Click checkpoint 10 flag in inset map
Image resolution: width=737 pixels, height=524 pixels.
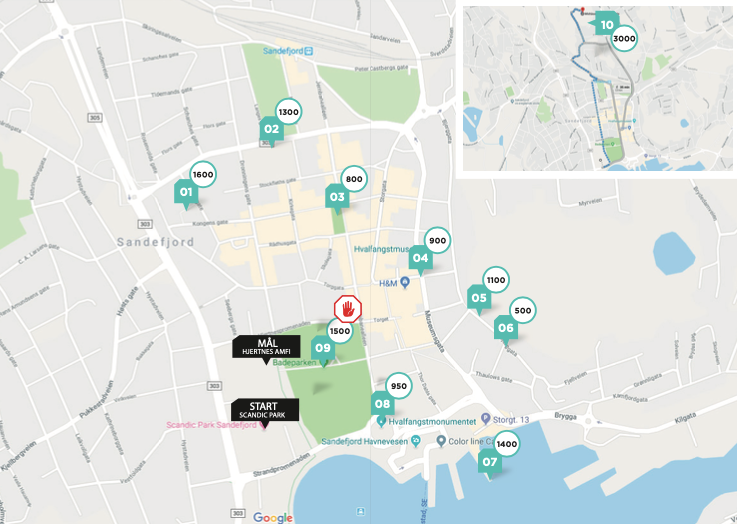point(605,24)
